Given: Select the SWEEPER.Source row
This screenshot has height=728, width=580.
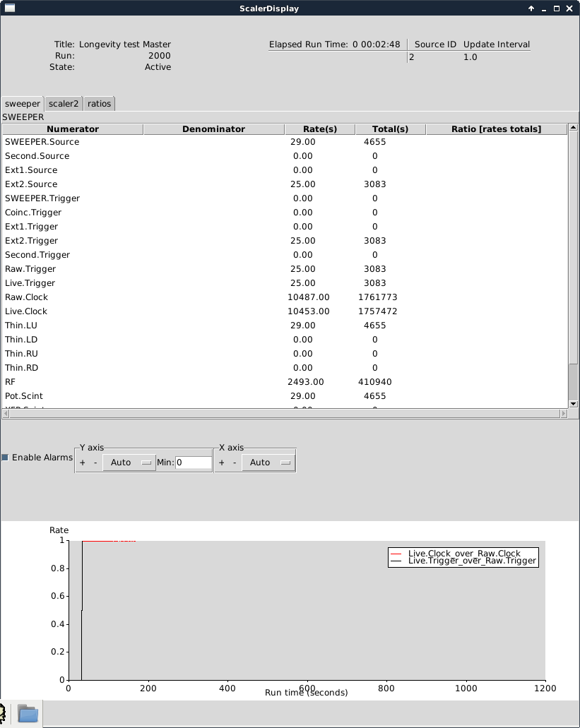Looking at the screenshot, I should pyautogui.click(x=285, y=142).
